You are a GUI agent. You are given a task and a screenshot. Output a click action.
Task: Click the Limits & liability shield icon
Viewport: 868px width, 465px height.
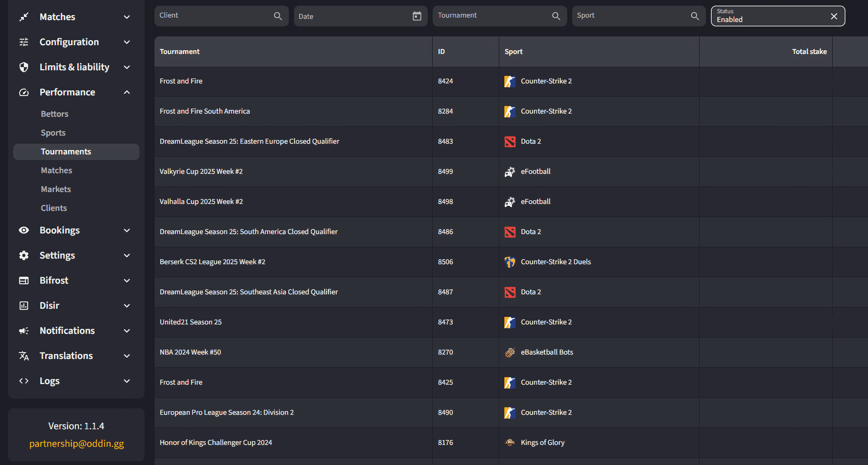(x=24, y=67)
